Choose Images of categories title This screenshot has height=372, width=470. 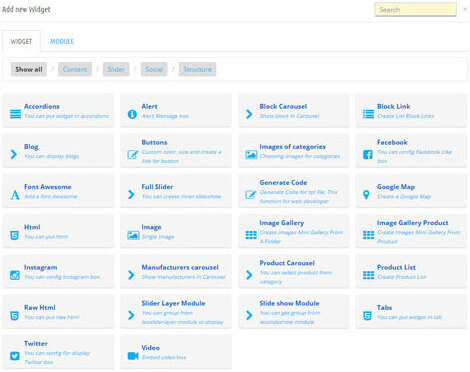pos(292,147)
